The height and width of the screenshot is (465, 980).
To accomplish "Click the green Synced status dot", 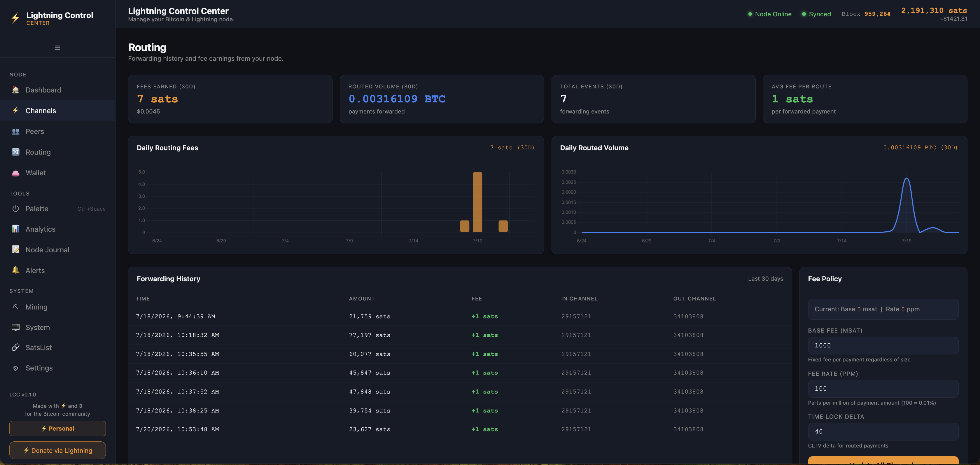I will point(804,14).
